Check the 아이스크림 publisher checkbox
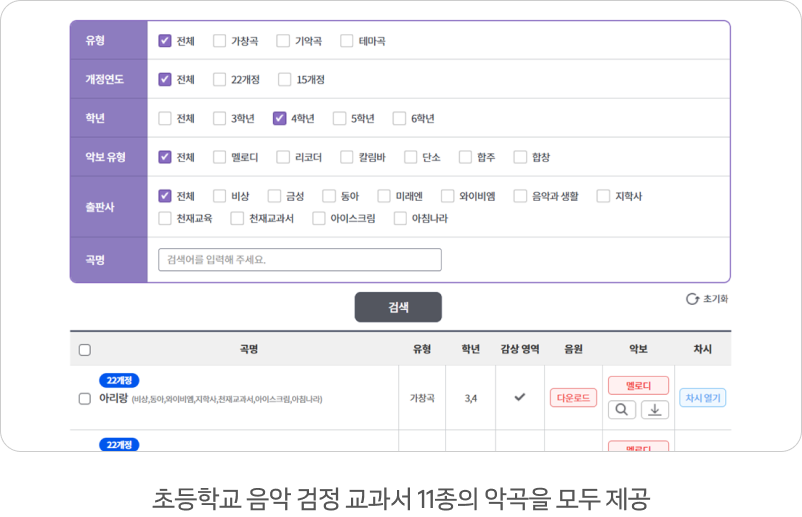The image size is (802, 517). (x=318, y=218)
